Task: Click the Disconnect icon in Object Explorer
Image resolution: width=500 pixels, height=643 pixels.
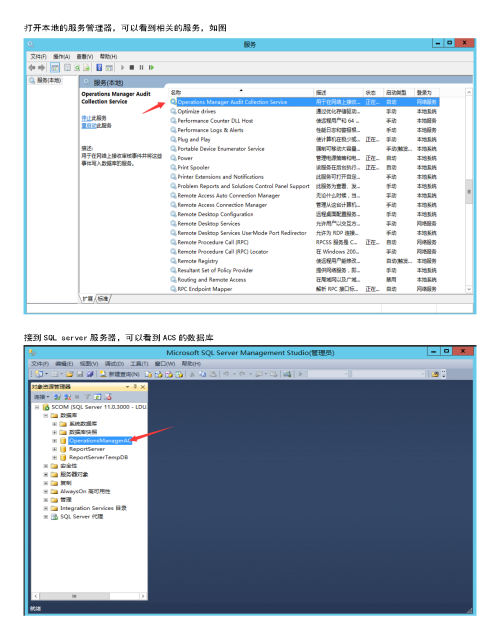Action: click(x=67, y=397)
